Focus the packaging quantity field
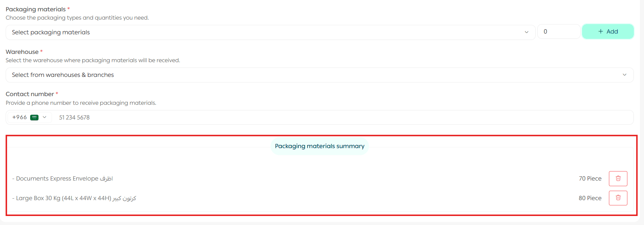Viewport: 644px width, 225px height. [x=558, y=32]
